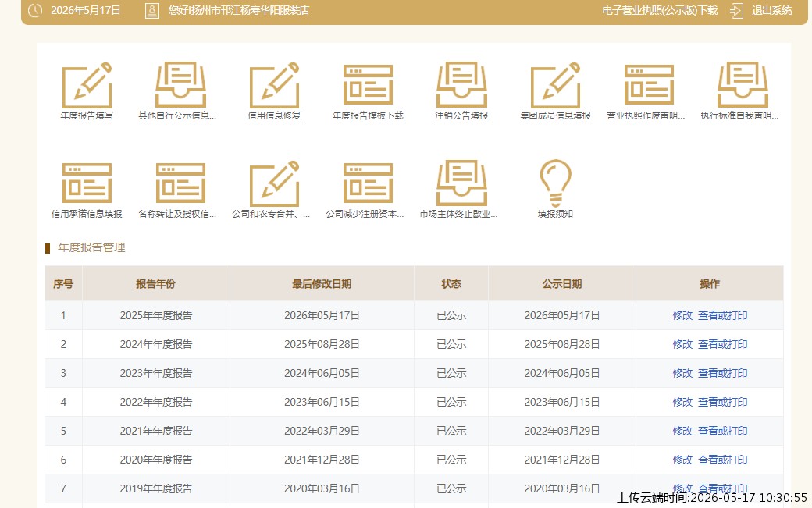812x508 pixels.
Task: Click 修改 for 2024年年度报告
Action: [x=682, y=345]
